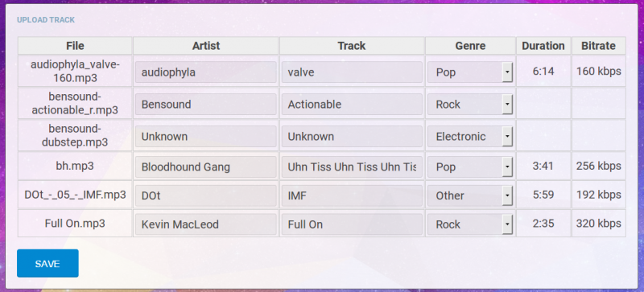The height and width of the screenshot is (292, 644).
Task: Select the IMF track name field
Action: 352,195
